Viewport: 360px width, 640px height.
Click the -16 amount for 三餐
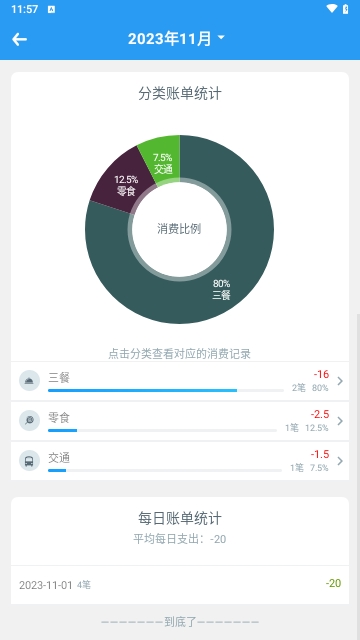(321, 374)
